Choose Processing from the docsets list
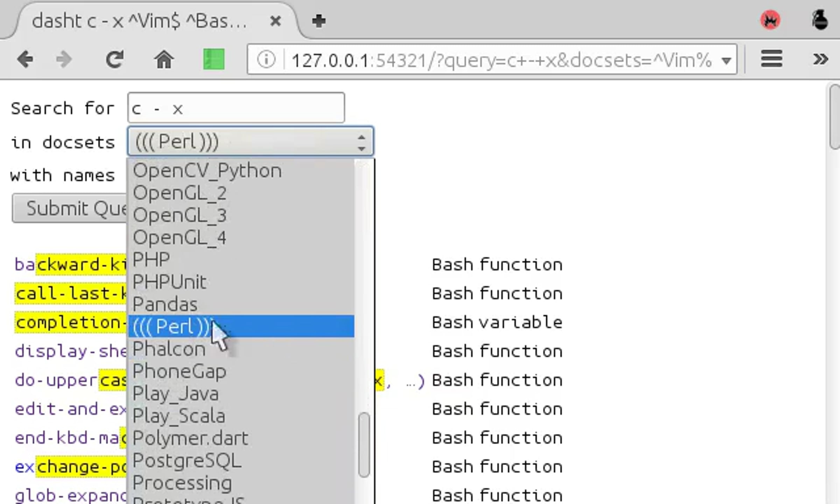Viewport: 840px width, 504px height. point(241,483)
